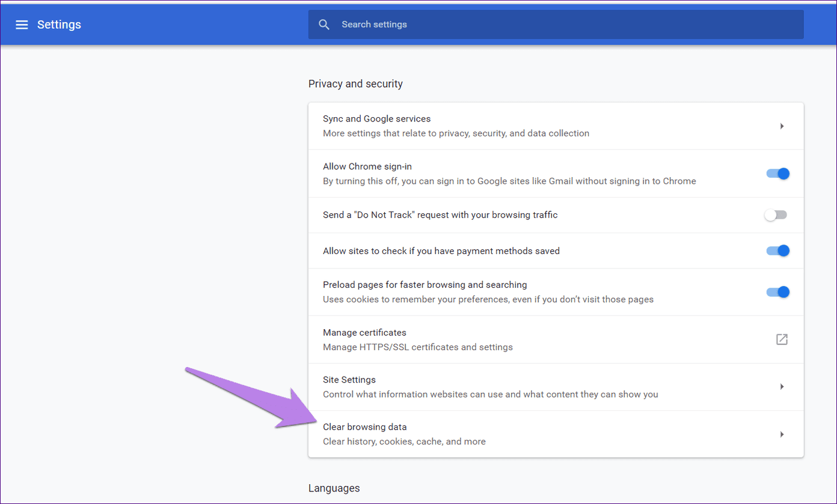Expand Site Settings arrow
This screenshot has height=504, width=837.
782,387
